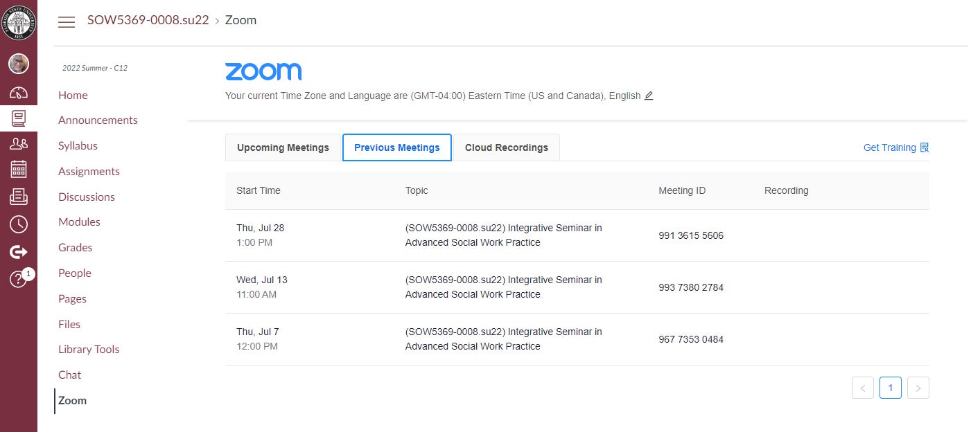Open the Groups people icon
The width and height of the screenshot is (980, 432).
[x=19, y=144]
